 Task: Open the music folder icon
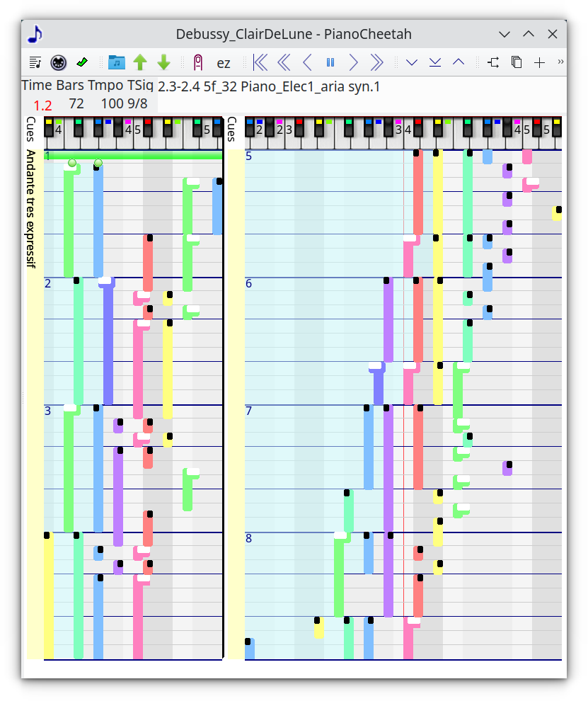pos(117,62)
